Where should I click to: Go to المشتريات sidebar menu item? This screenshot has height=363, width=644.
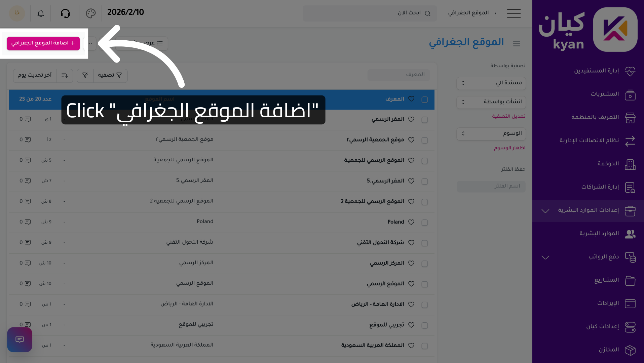tap(605, 94)
